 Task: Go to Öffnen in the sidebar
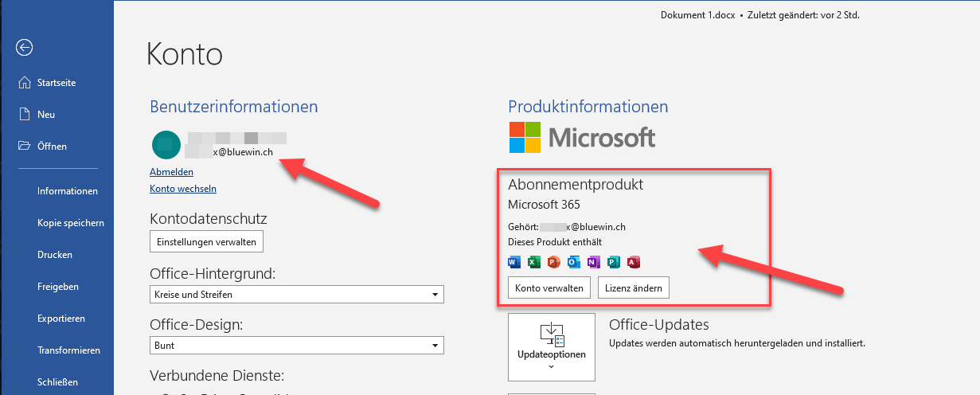(52, 147)
